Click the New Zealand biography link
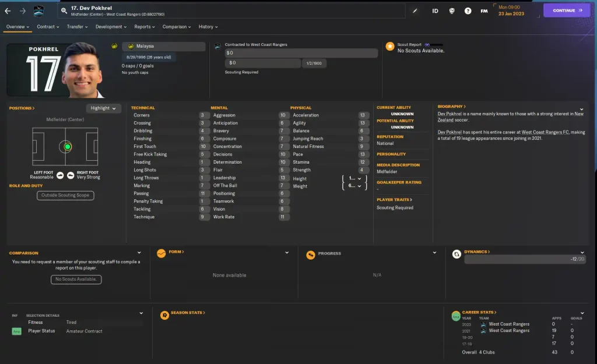 (510, 116)
